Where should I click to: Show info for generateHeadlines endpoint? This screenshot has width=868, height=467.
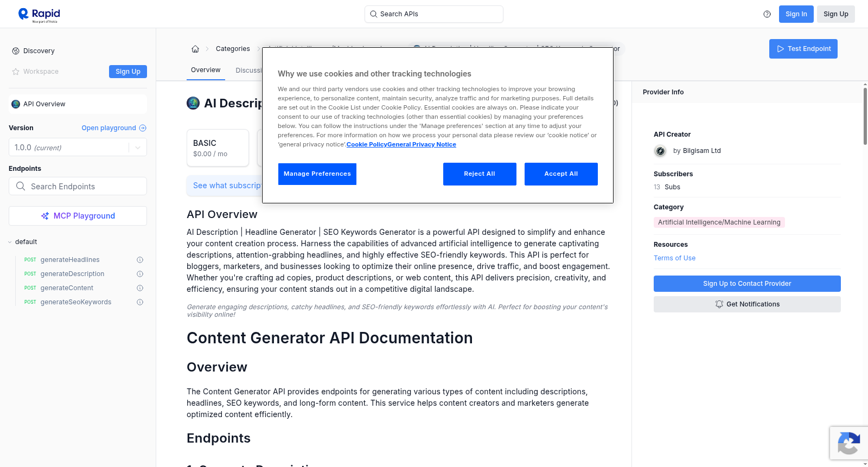tap(140, 260)
